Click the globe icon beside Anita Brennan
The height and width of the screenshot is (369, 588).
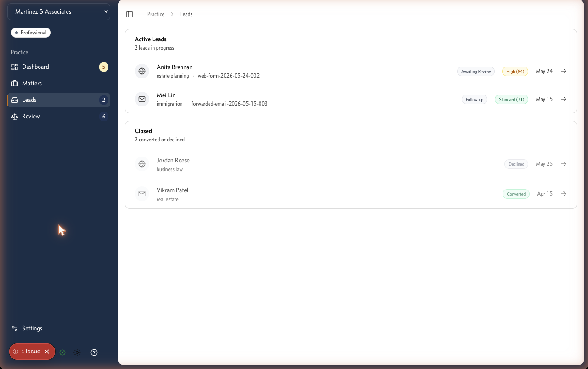[x=142, y=71]
